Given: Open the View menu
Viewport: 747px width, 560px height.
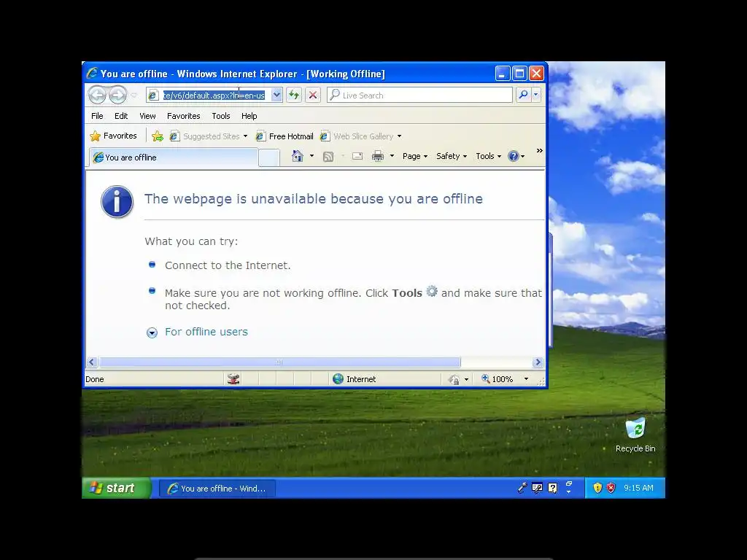Looking at the screenshot, I should pos(147,116).
